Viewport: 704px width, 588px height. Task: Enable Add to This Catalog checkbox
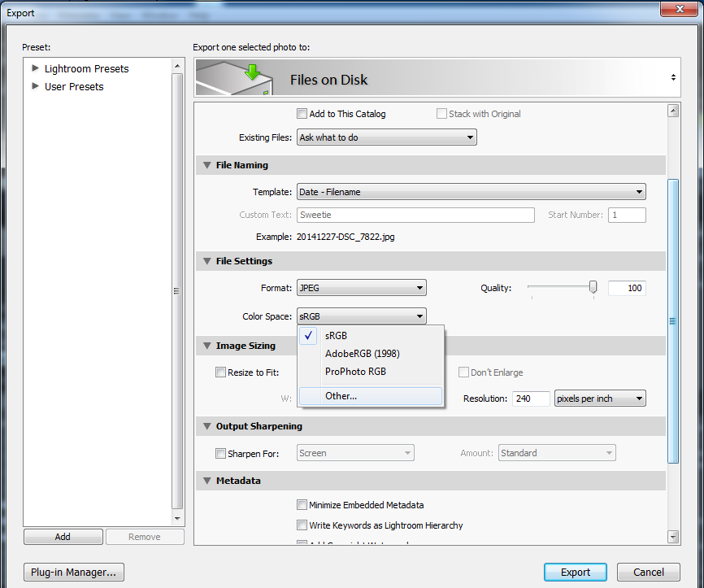tap(302, 114)
